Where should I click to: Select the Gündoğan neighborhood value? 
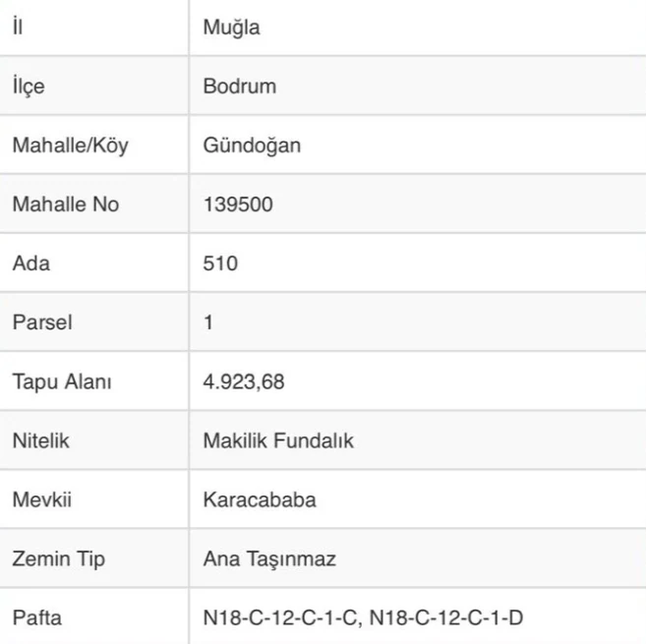[252, 146]
